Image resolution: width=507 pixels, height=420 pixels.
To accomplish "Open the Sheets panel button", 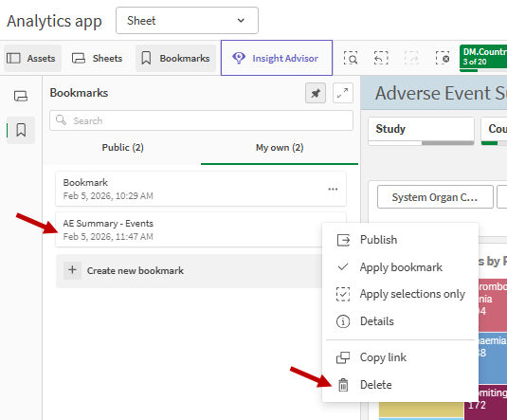I will 97,58.
